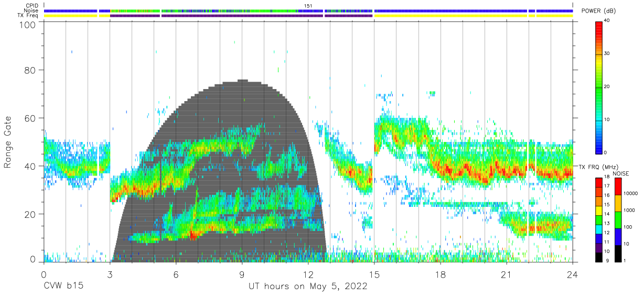Click y-axis tick label '60'
The width and height of the screenshot is (644, 297).
31,118
